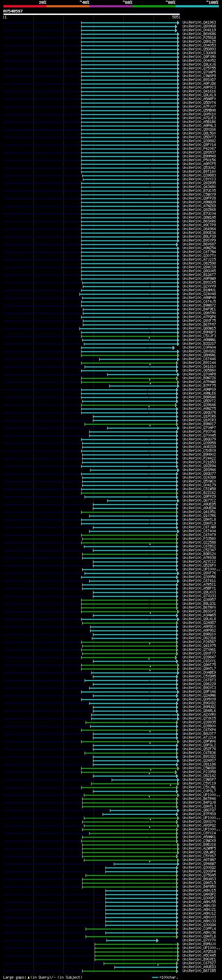Open hit UniRef100_B6V686
This screenshot has height=980, width=222.
199,34
